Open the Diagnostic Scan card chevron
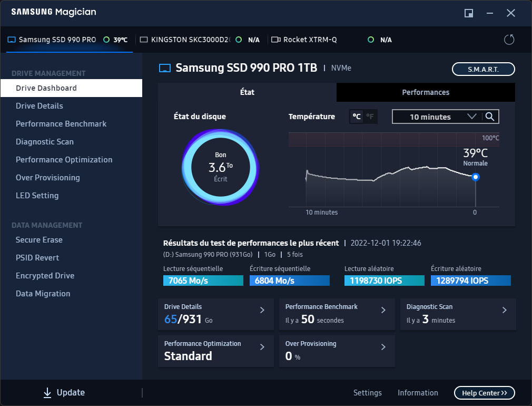Image resolution: width=532 pixels, height=406 pixels. (x=505, y=310)
